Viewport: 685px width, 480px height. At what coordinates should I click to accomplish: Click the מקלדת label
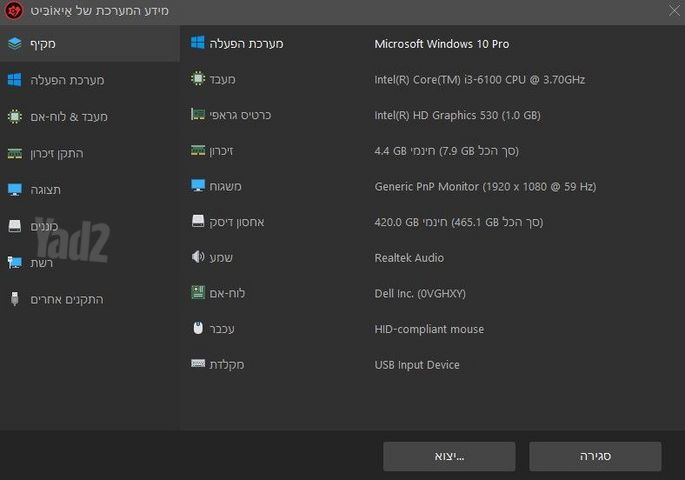(x=227, y=365)
